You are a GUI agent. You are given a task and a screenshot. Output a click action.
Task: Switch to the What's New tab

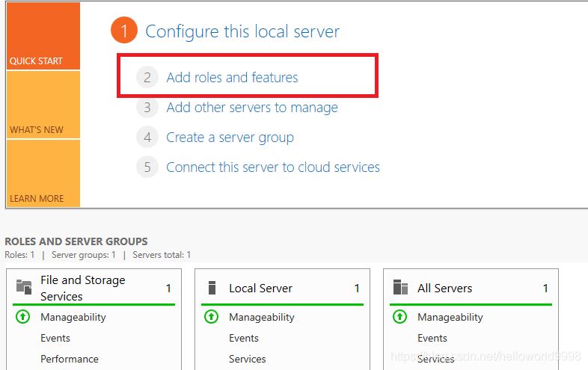[43, 105]
